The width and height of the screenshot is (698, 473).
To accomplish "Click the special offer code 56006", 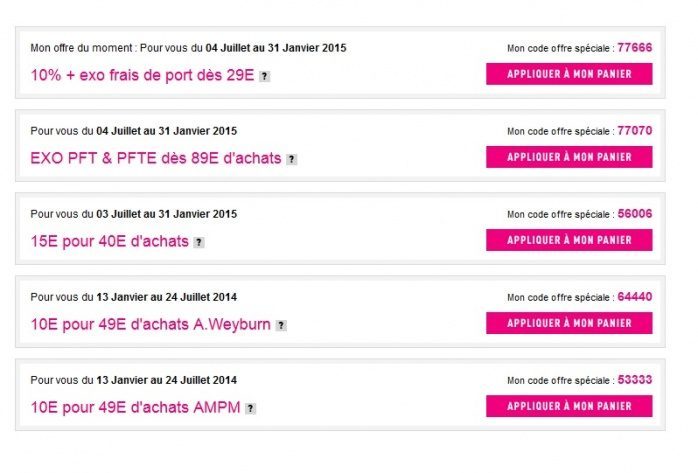I will coord(635,213).
